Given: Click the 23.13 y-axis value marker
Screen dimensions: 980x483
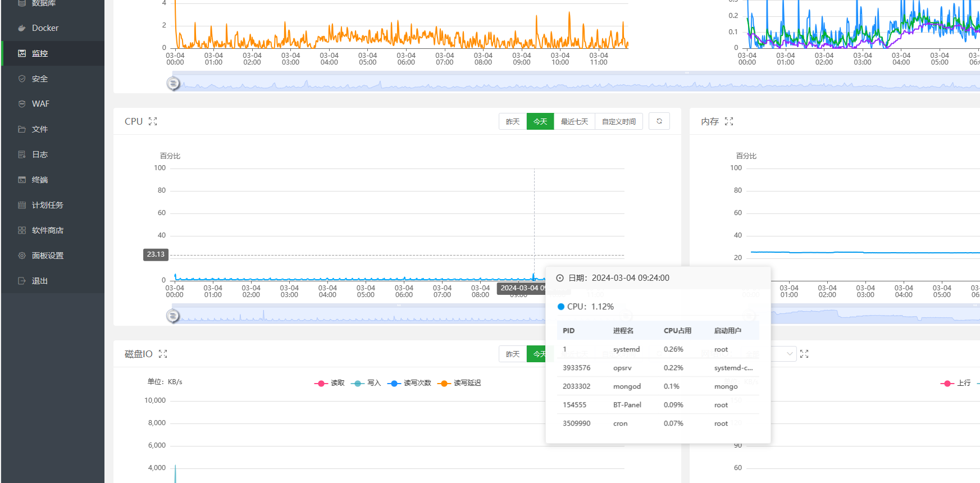Looking at the screenshot, I should click(156, 254).
